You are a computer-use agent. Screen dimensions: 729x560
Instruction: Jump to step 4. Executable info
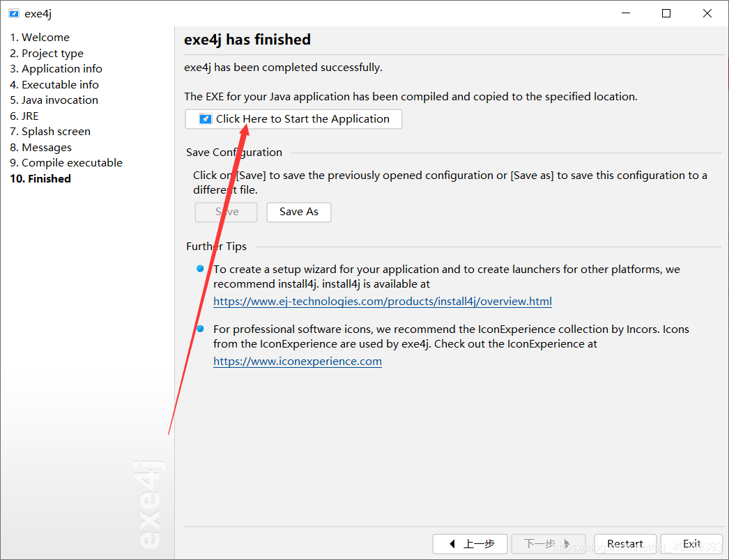54,84
